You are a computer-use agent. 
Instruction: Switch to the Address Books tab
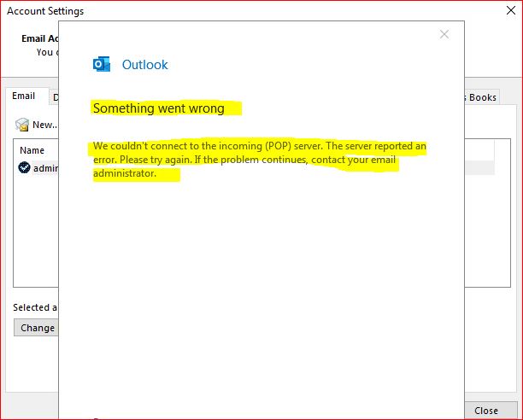click(482, 97)
